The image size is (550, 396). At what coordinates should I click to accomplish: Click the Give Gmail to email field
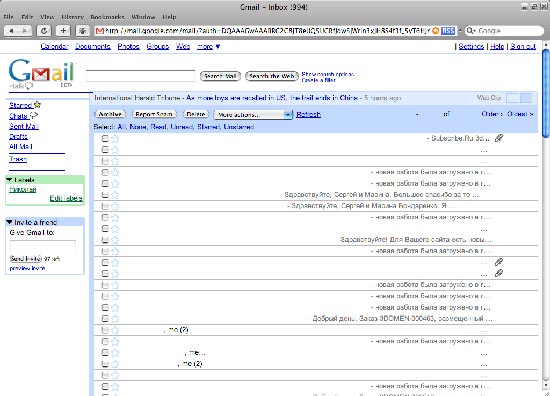43,246
